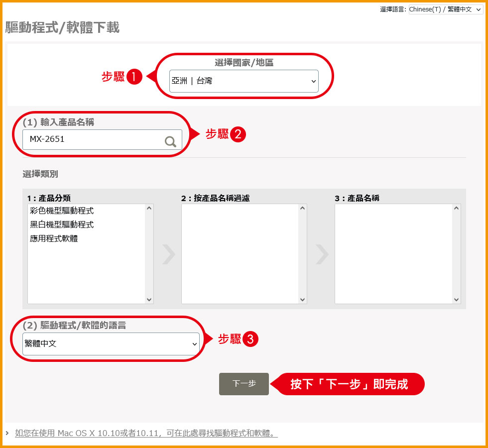Click up arrow of product category list scrollbar
Screen dimensions: 488x448
pos(149,209)
